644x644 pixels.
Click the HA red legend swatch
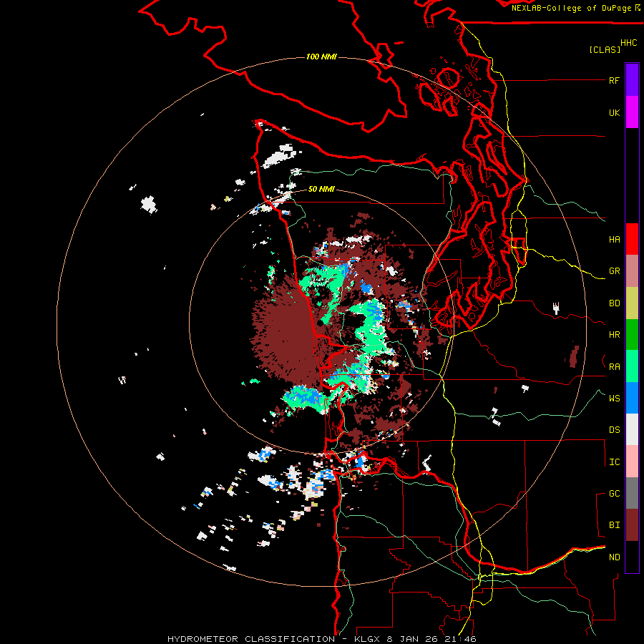coord(632,239)
